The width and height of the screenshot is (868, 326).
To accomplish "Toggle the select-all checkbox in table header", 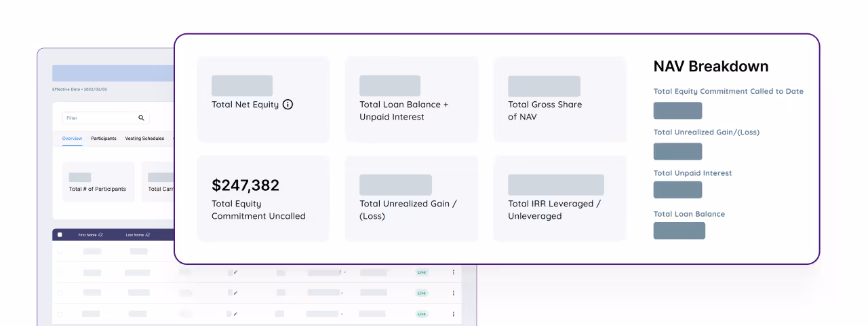I will click(60, 235).
